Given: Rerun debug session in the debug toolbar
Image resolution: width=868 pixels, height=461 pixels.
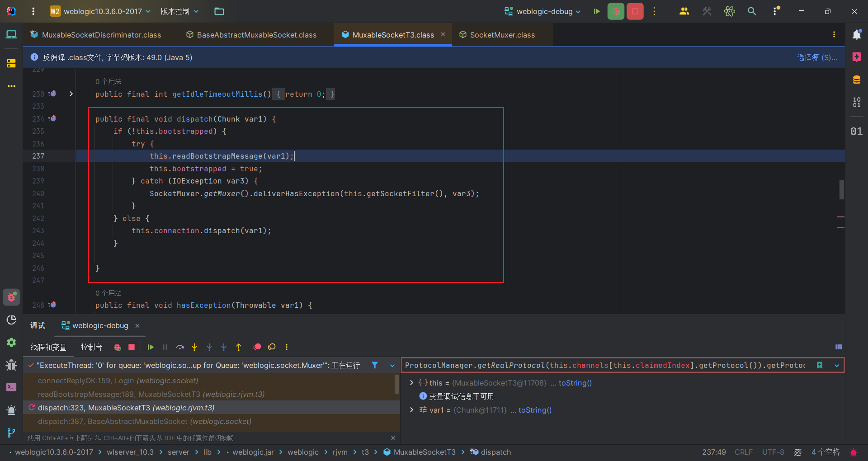Looking at the screenshot, I should [117, 347].
